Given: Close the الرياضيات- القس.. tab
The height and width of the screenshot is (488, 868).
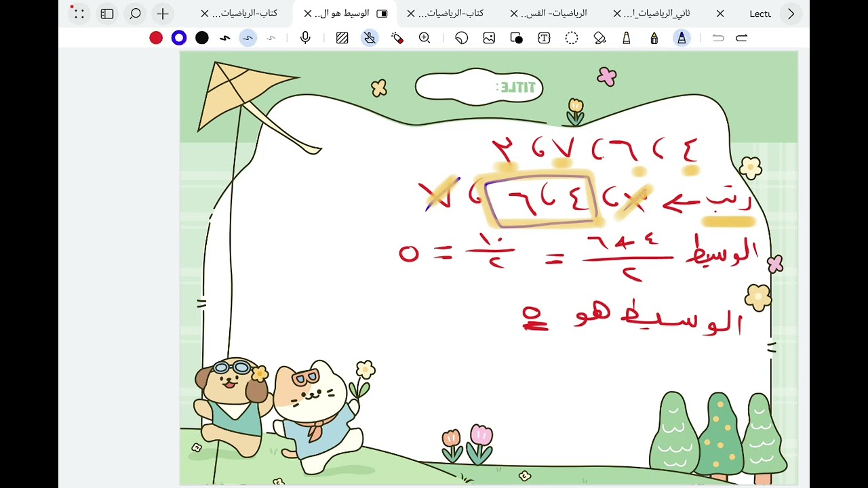Looking at the screenshot, I should (x=514, y=14).
